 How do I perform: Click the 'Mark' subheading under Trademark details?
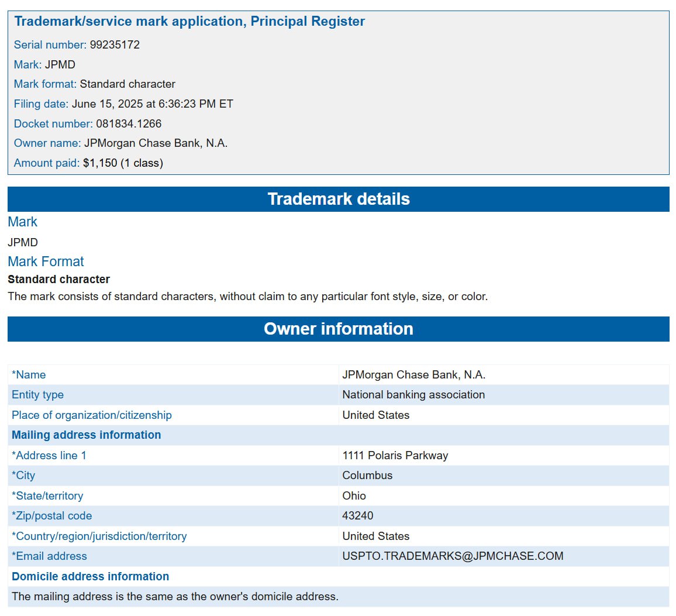click(x=22, y=222)
